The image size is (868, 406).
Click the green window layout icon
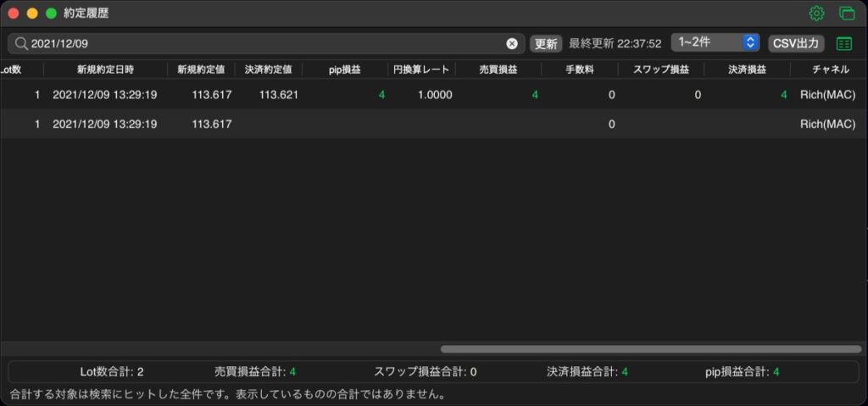pyautogui.click(x=847, y=14)
